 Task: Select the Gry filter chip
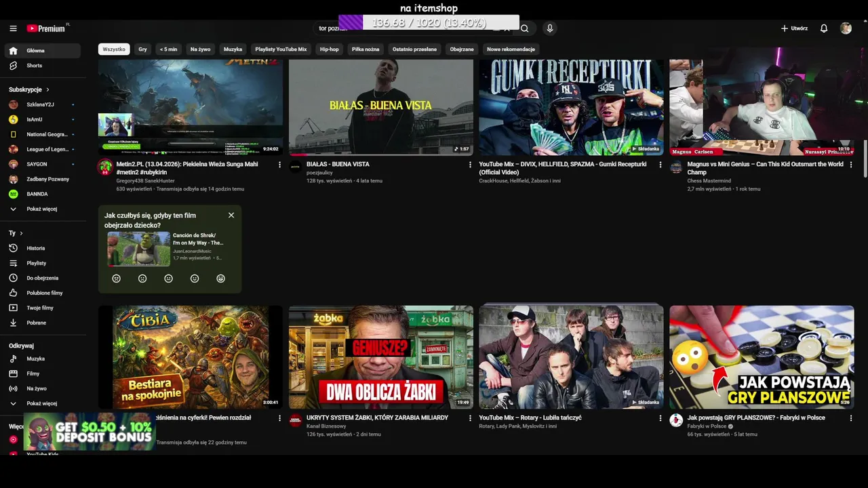[142, 49]
